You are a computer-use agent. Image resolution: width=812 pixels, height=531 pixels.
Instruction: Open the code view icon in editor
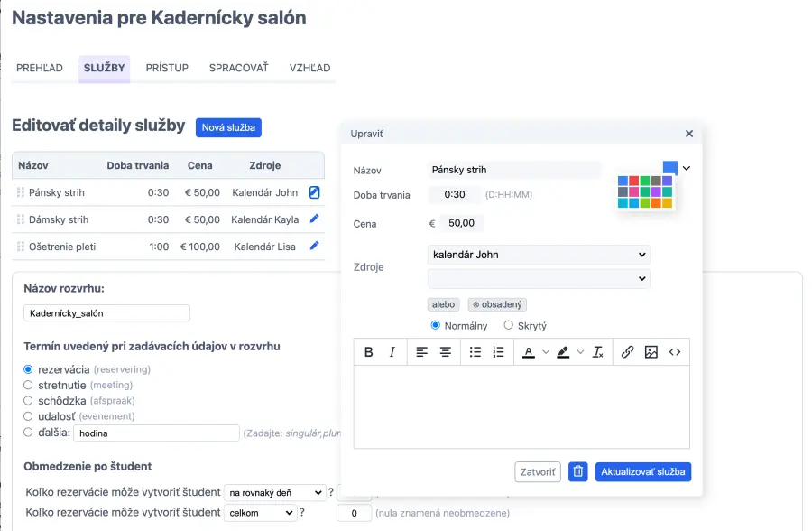[675, 352]
